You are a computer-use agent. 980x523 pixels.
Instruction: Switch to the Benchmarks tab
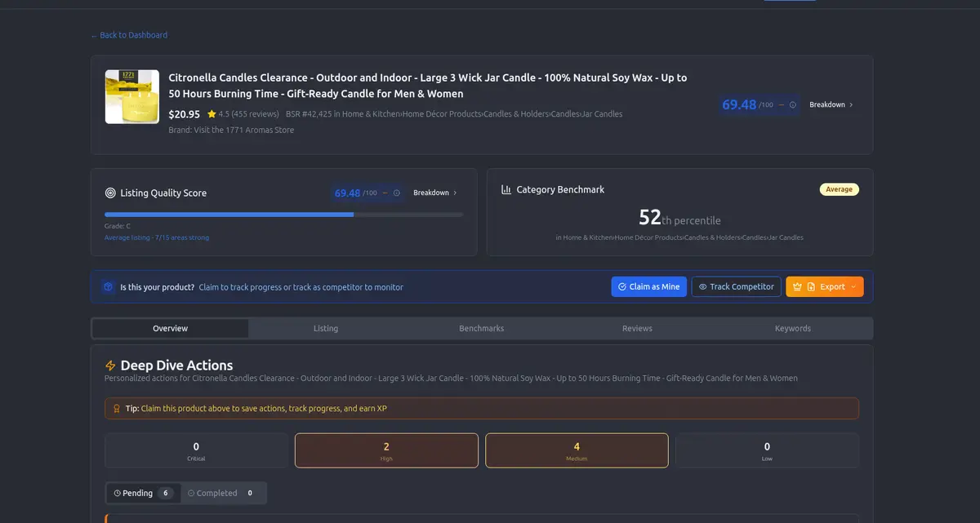[x=481, y=328]
